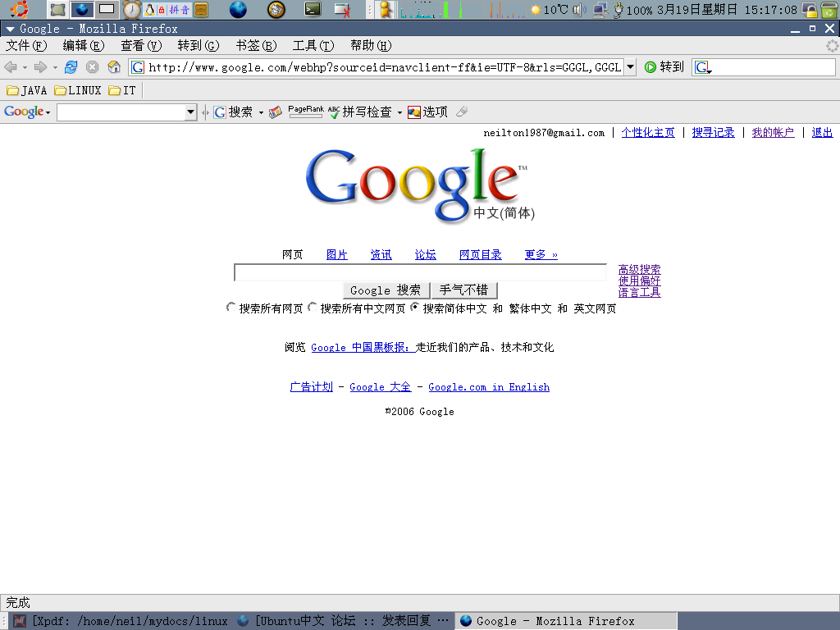Click the network monitor tray icon
840x630 pixels.
(x=600, y=10)
